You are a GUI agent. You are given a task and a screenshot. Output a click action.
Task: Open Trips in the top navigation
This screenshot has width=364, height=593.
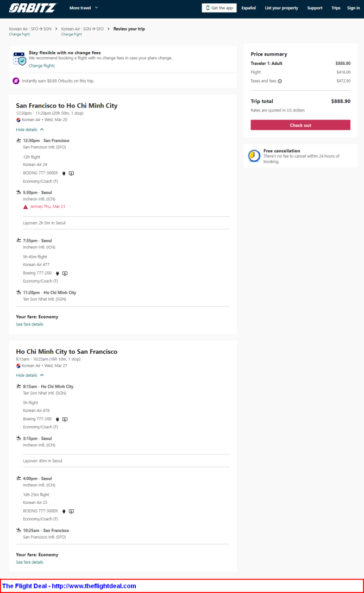tap(336, 8)
